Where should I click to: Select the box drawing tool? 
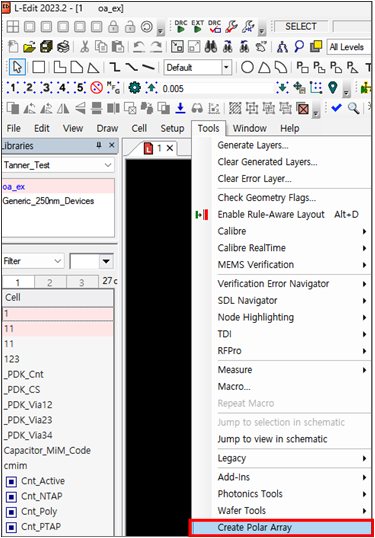38,67
